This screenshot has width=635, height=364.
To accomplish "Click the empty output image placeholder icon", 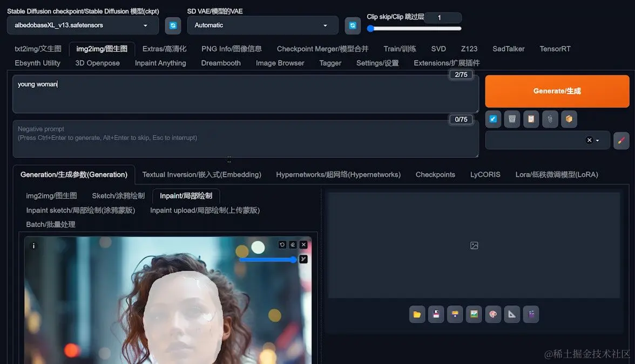I will (x=474, y=245).
